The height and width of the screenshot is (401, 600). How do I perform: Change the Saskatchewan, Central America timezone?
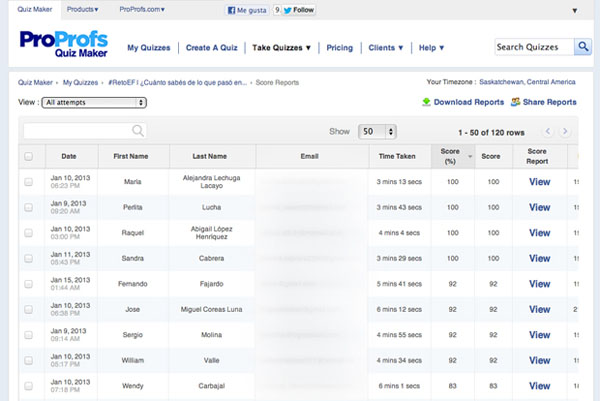point(527,82)
